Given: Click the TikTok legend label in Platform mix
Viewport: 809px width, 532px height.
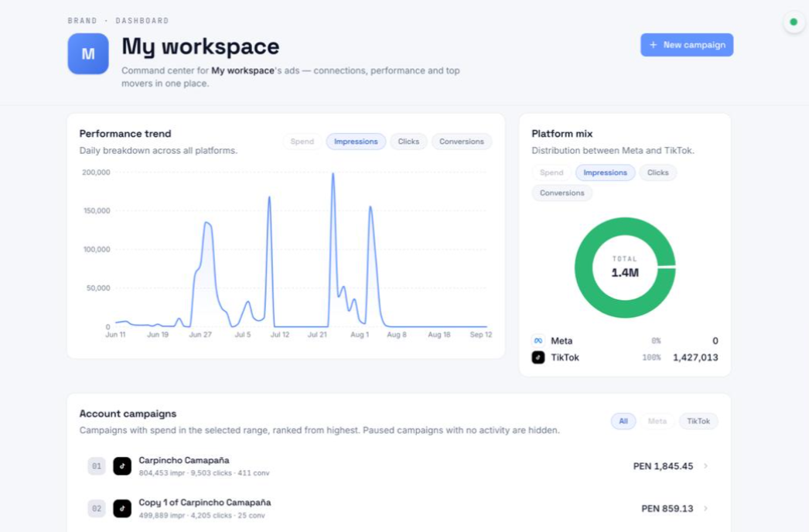Looking at the screenshot, I should tap(565, 357).
